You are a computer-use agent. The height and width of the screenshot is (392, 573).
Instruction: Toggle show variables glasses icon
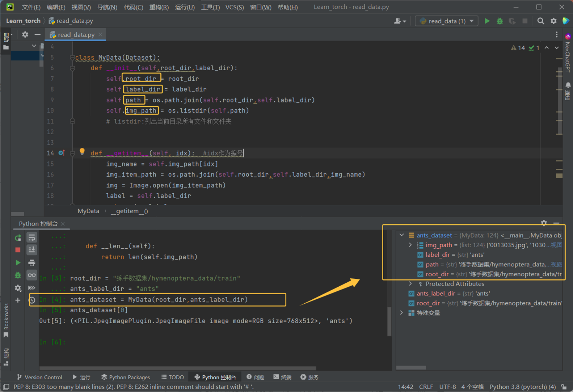click(x=32, y=275)
